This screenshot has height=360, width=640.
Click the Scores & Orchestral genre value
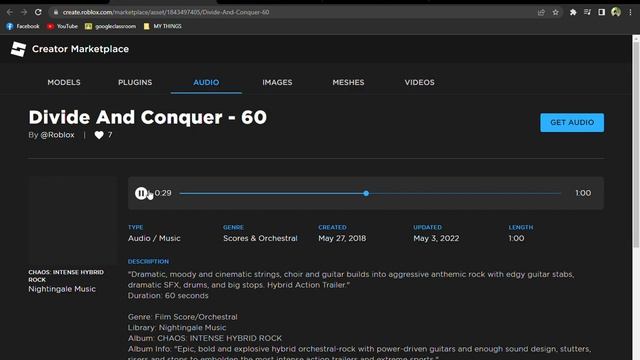click(x=260, y=238)
